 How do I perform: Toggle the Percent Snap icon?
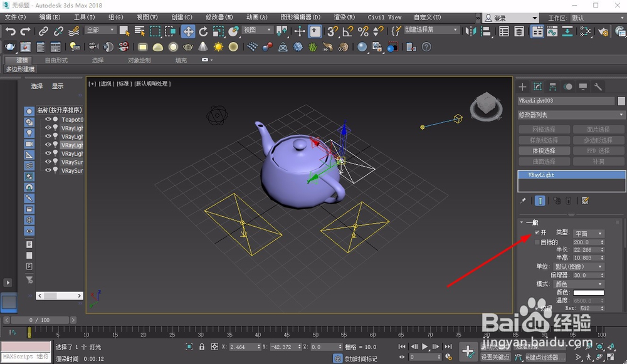point(363,31)
